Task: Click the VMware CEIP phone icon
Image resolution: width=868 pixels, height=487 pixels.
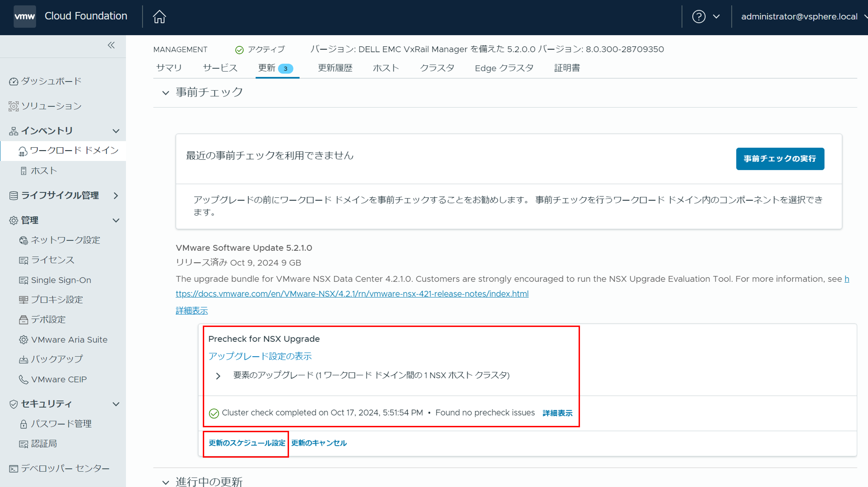Action: tap(23, 380)
